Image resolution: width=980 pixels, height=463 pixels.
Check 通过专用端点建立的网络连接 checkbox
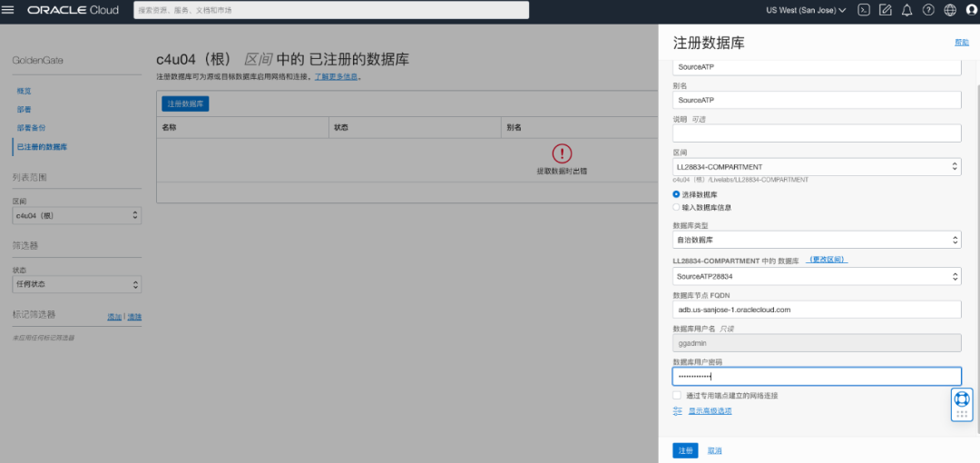pos(677,396)
